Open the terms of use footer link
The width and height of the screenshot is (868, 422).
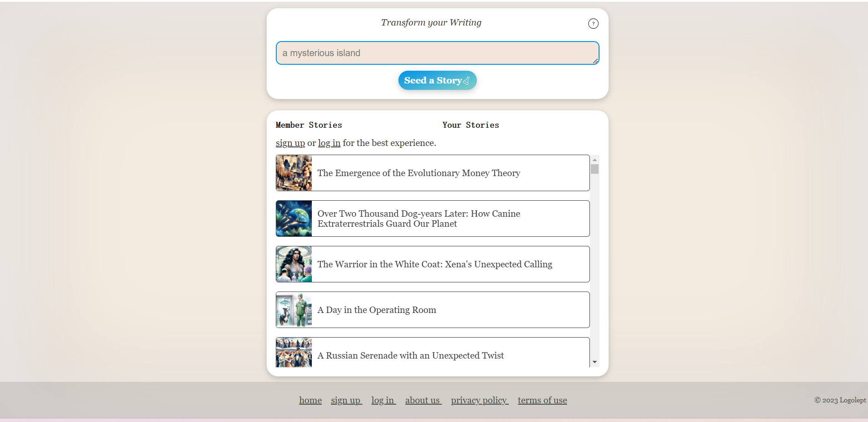tap(542, 400)
